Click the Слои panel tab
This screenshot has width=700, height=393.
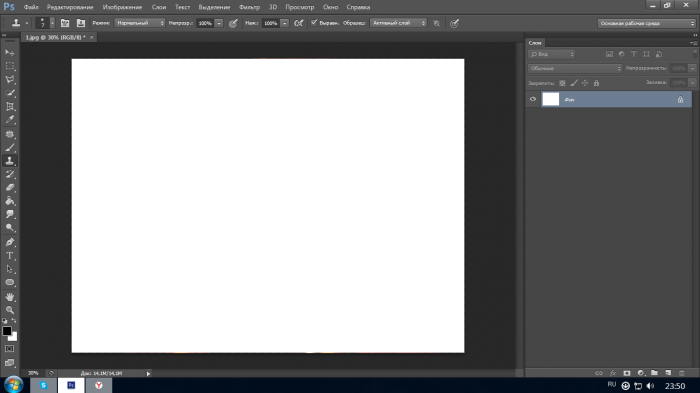click(x=535, y=43)
